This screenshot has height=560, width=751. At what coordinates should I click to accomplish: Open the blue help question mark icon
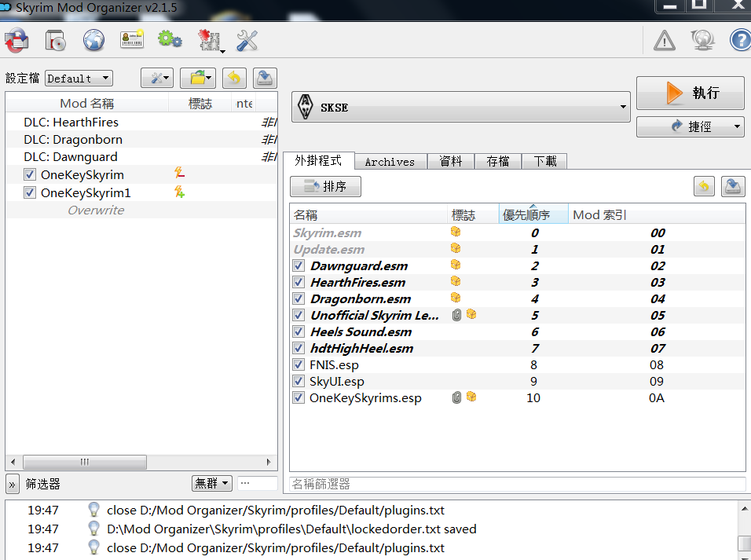[741, 40]
